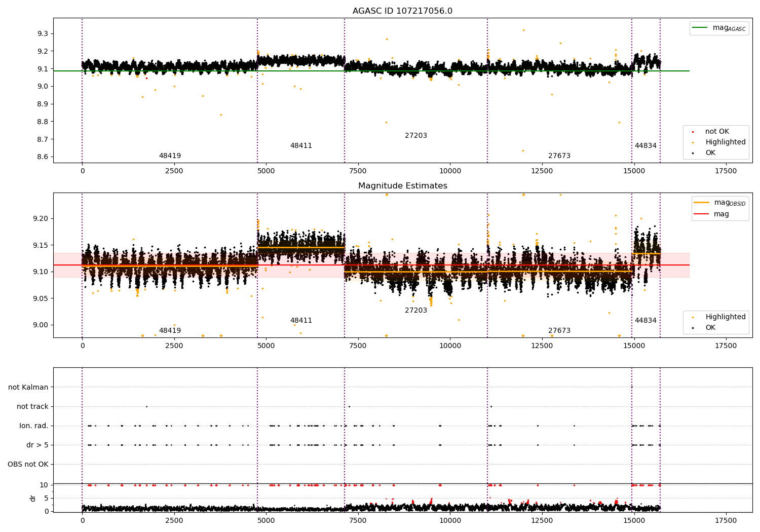Click x-axis tick 15000 under bottom plot
The image size is (760, 532).
point(634,521)
